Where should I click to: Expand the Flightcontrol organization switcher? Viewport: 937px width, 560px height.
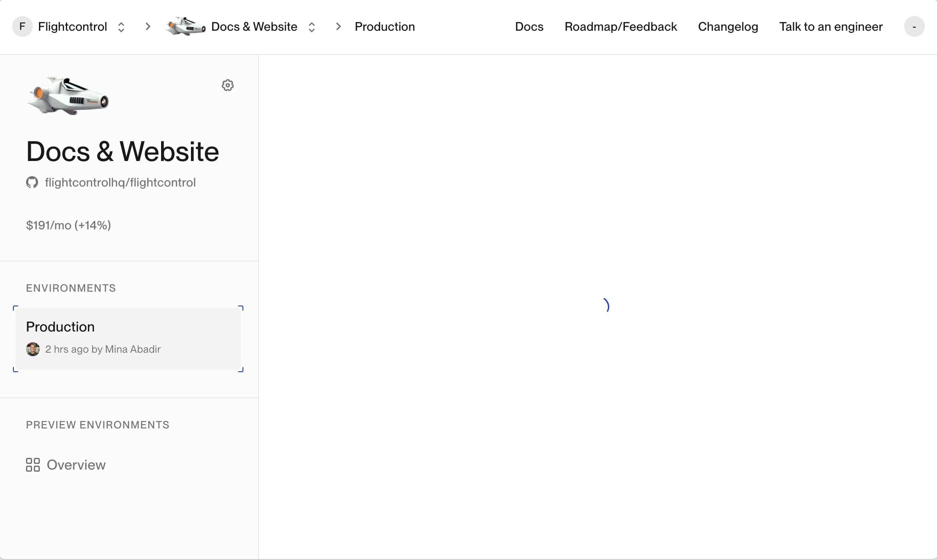point(121,27)
